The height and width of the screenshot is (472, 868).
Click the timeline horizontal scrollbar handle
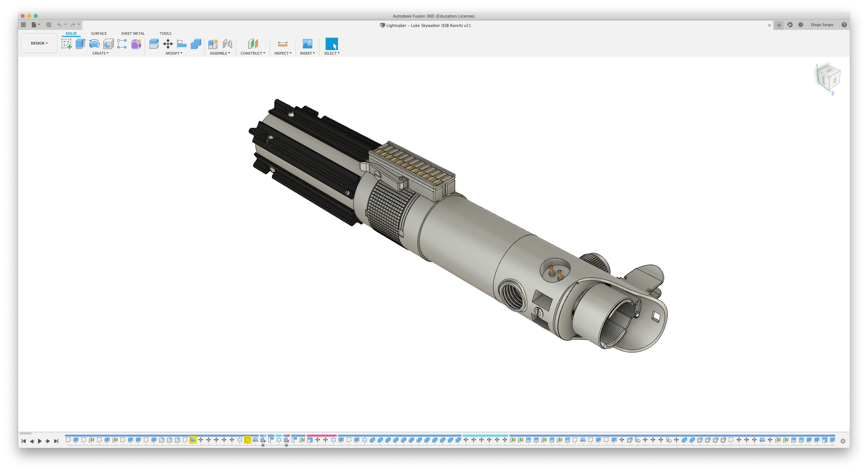tap(26, 434)
